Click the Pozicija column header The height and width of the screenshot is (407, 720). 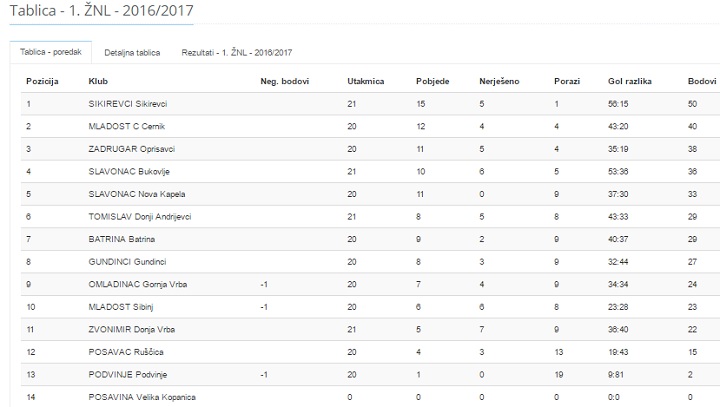point(42,81)
